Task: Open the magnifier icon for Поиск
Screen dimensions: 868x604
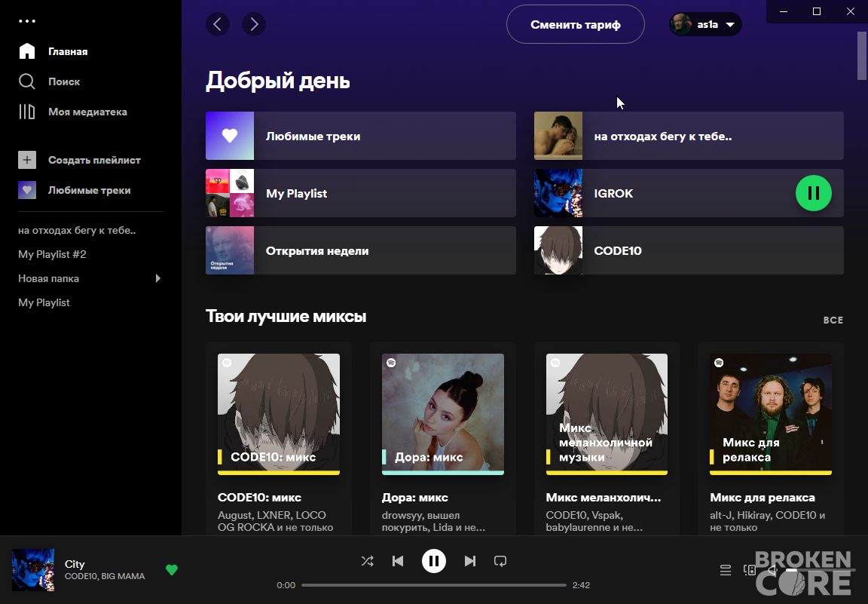Action: (x=26, y=81)
